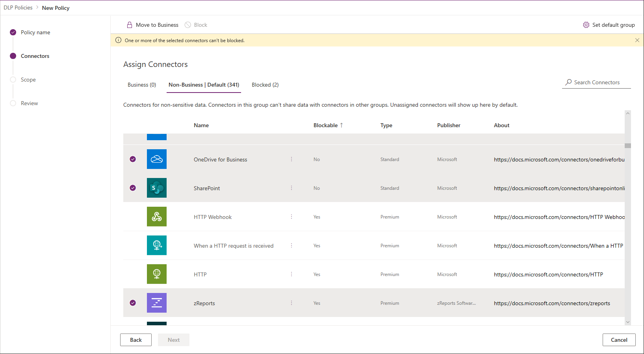
Task: Click the Set default group gear icon
Action: tap(586, 25)
